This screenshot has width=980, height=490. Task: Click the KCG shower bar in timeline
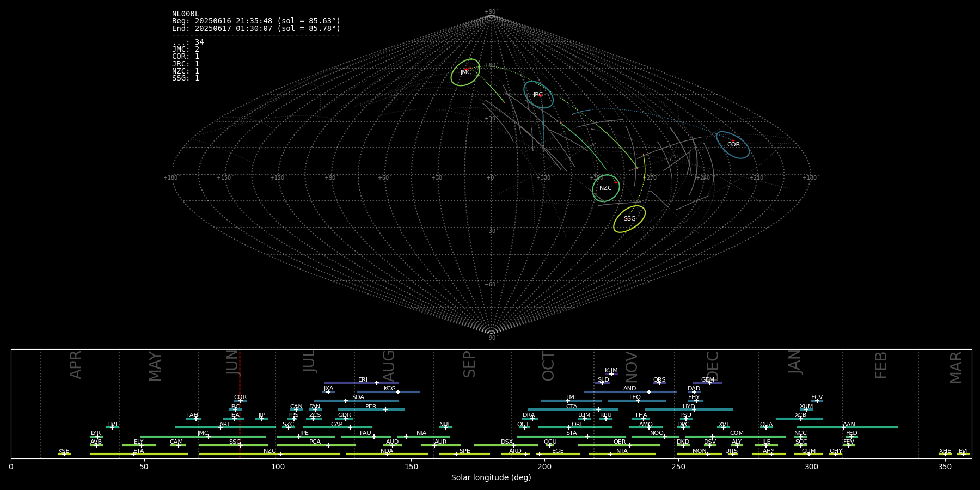tap(388, 392)
